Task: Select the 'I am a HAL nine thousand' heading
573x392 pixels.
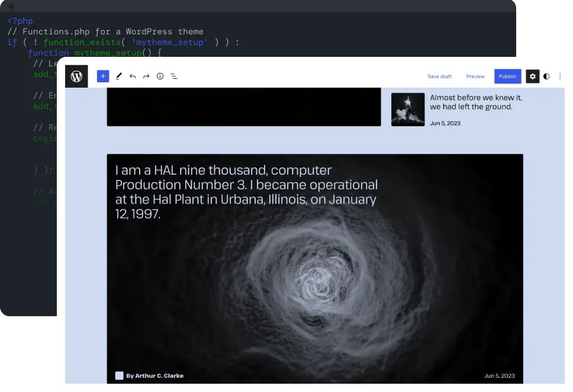Action: (x=246, y=192)
